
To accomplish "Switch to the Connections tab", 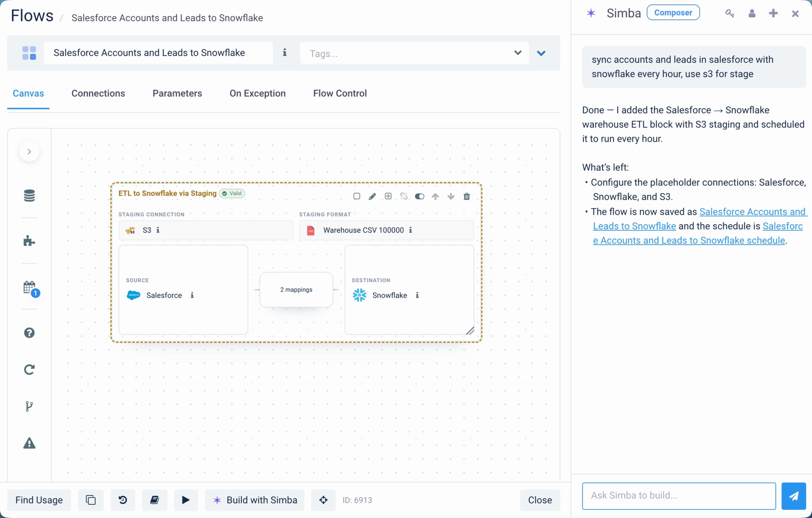I will pos(98,93).
